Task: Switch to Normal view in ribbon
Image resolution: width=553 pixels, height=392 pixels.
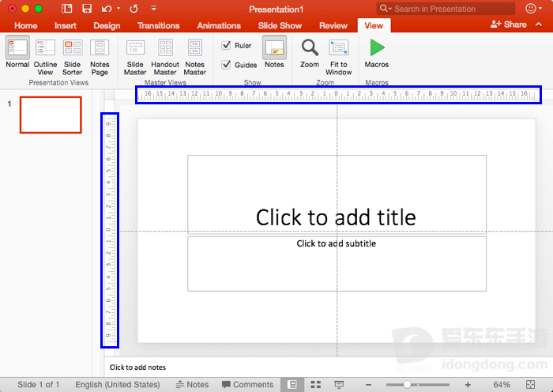Action: pos(17,53)
